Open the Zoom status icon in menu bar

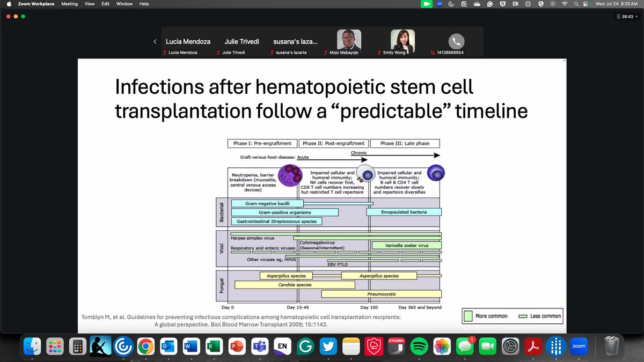(x=439, y=4)
